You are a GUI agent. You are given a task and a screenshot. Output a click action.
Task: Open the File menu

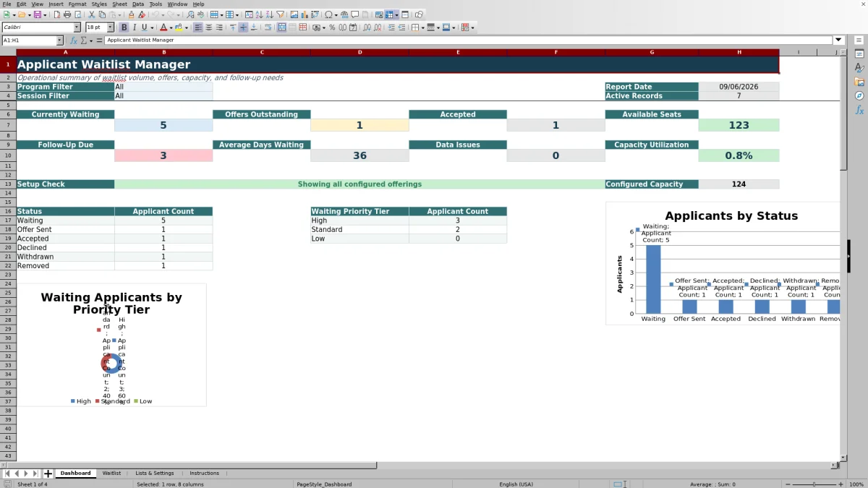(7, 4)
